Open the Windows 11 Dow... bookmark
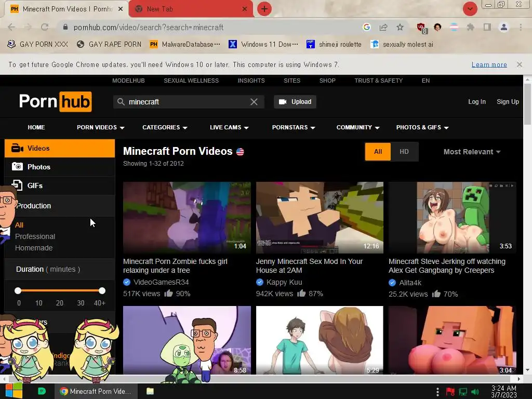The image size is (532, 399). click(263, 44)
